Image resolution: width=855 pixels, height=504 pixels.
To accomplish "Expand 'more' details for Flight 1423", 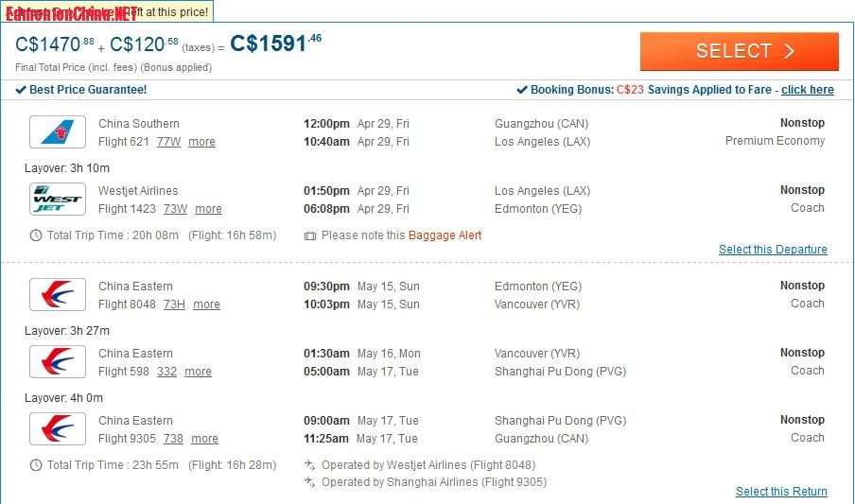I will click(208, 209).
